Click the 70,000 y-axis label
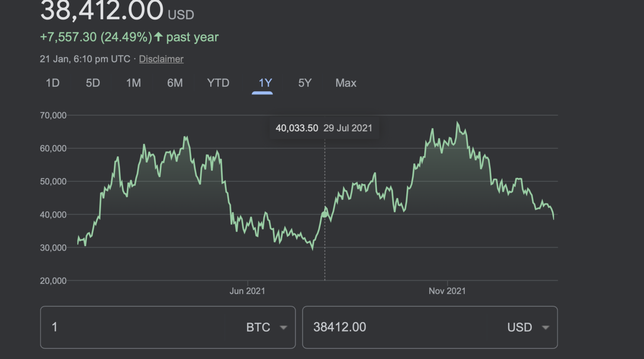Screen dimensions: 644x359 53,115
